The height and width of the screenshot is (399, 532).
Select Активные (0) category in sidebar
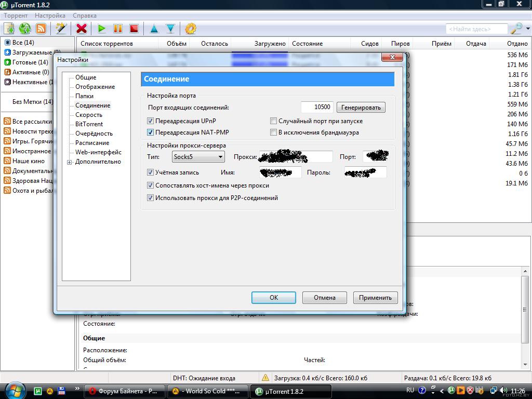26,72
